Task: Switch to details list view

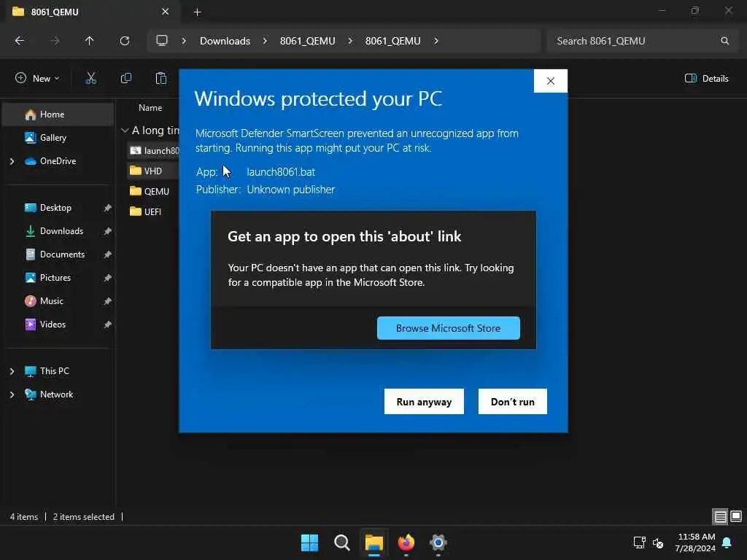Action: tap(720, 516)
